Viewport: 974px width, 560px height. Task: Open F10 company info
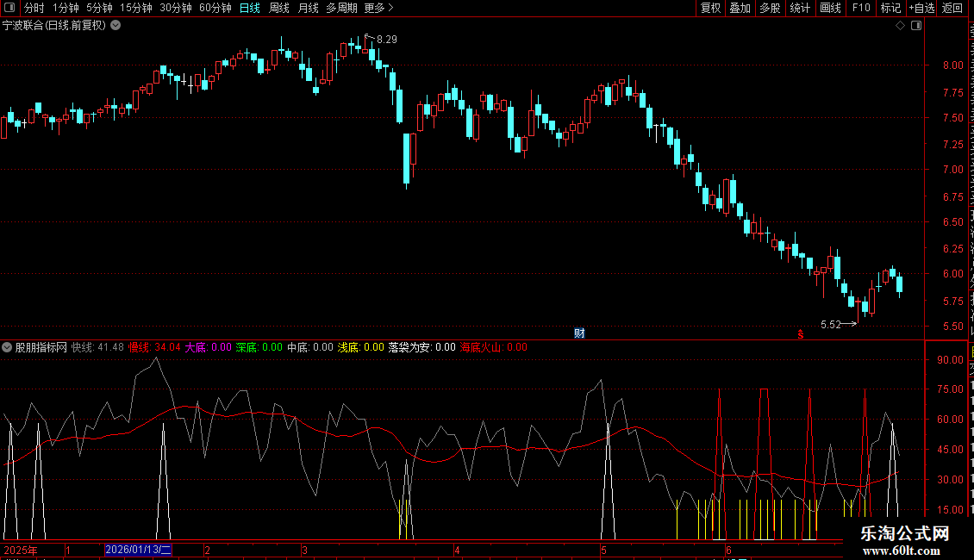tap(861, 8)
